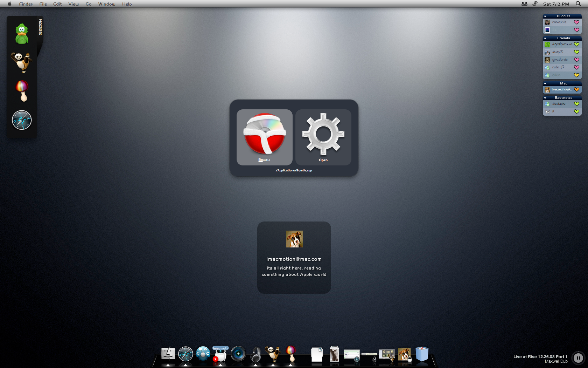Collapse the Mac group
Viewport: 588px width, 368px height.
545,83
